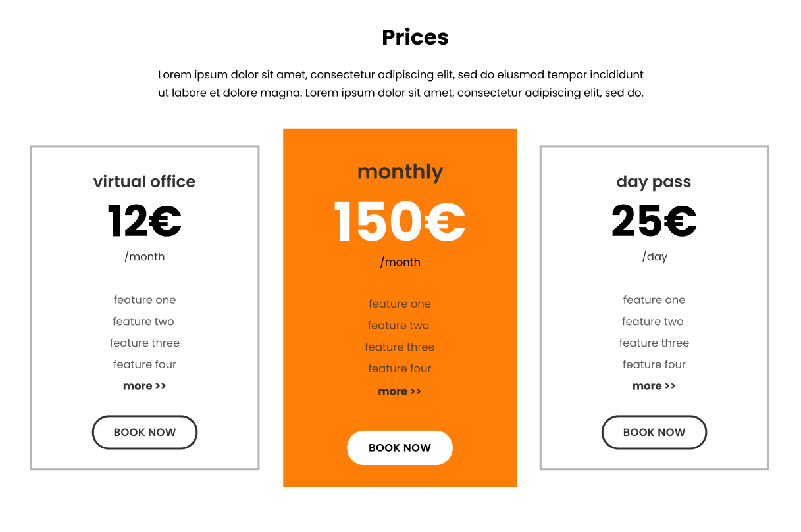Click feature four under virtual office pricing
Viewport: 801px width, 532px height.
(x=144, y=364)
